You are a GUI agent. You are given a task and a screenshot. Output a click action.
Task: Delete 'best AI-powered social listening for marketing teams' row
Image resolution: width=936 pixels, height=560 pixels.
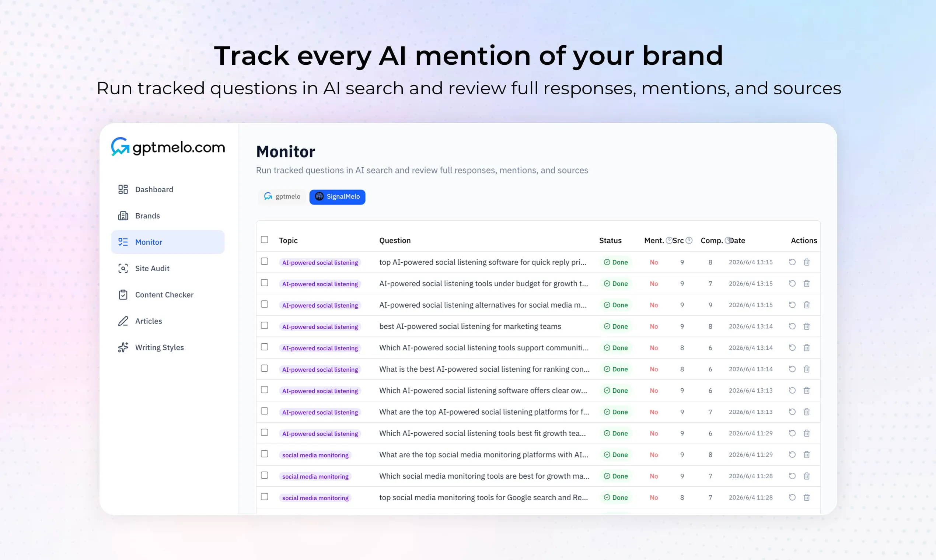click(x=807, y=326)
